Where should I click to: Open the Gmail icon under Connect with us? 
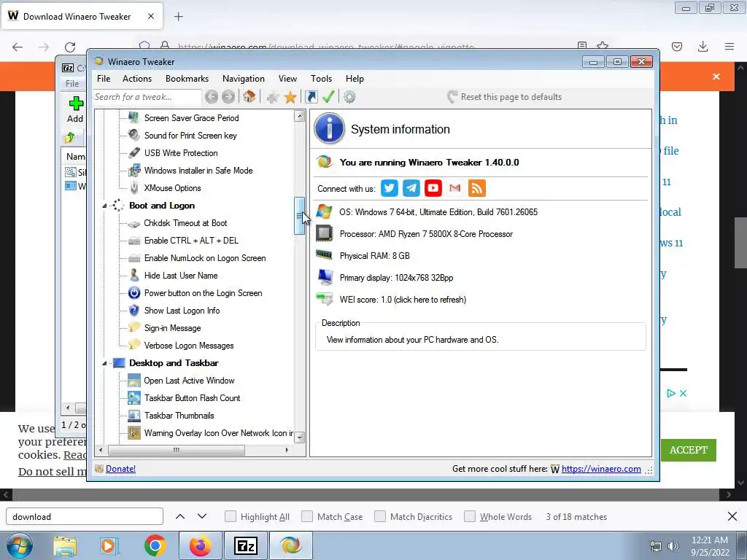click(x=455, y=188)
